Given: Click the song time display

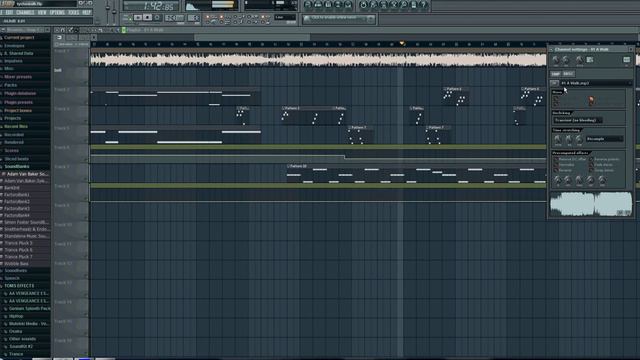Looking at the screenshot, I should point(151,6).
